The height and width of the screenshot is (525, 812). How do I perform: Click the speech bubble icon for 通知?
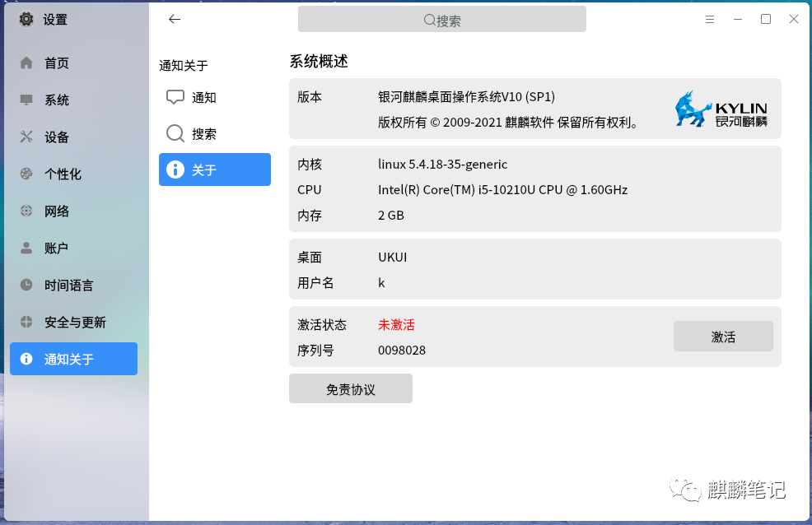click(x=175, y=97)
